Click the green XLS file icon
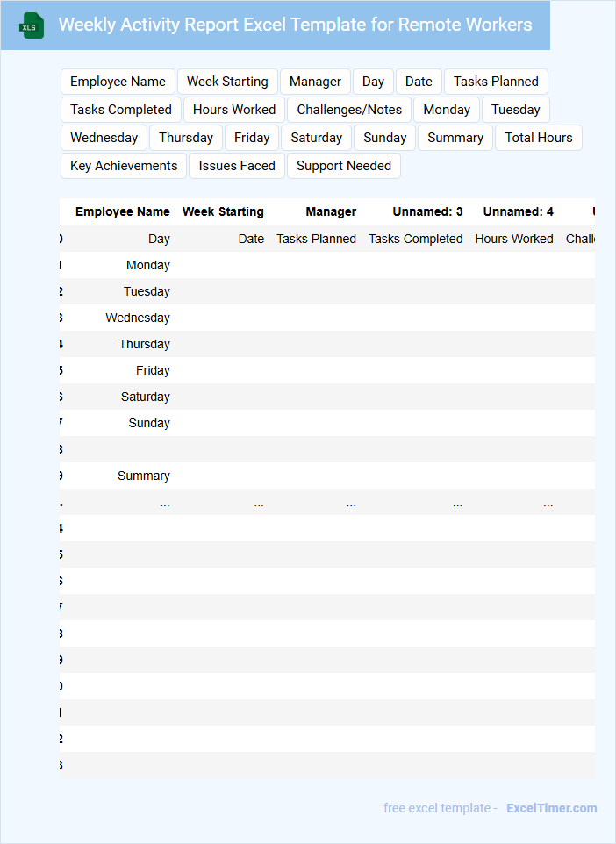616x844 pixels. coord(32,25)
